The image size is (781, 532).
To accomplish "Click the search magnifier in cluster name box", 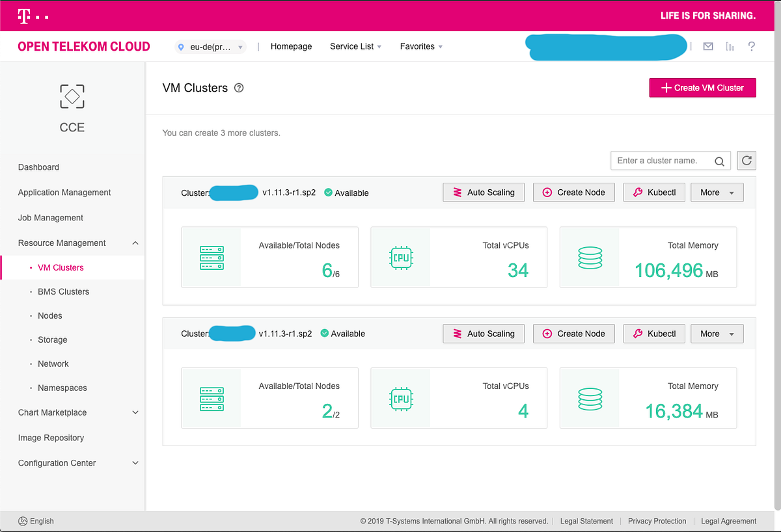I will (719, 161).
